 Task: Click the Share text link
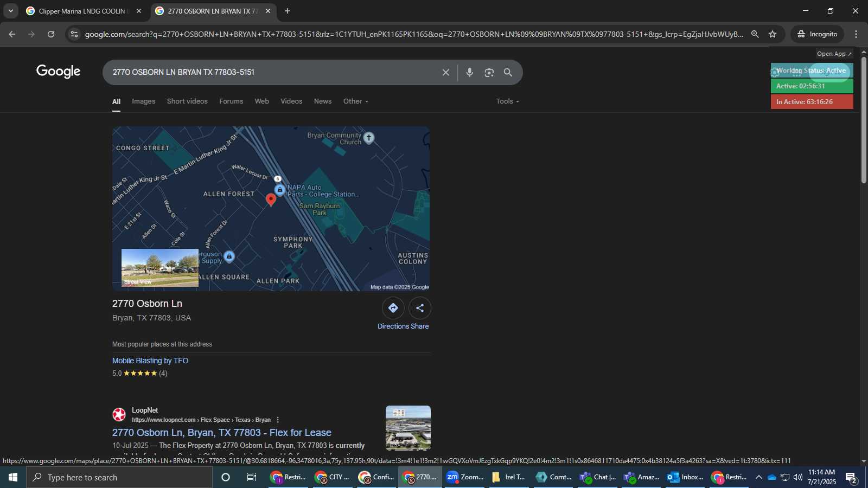(x=420, y=326)
